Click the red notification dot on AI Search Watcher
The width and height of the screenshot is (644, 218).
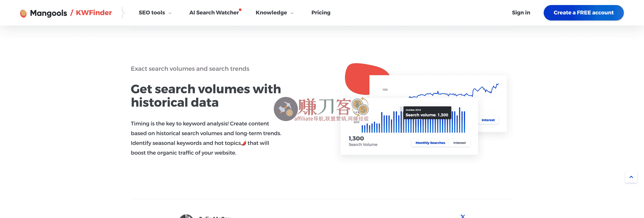(240, 10)
